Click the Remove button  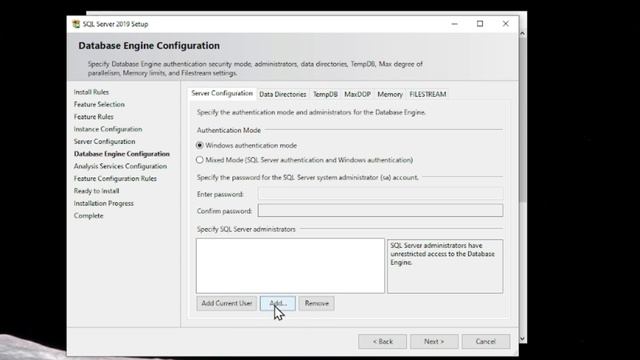[316, 303]
